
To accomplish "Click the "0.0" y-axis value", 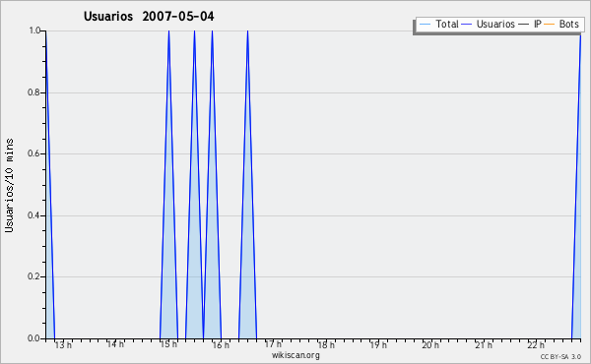I will 34,338.
